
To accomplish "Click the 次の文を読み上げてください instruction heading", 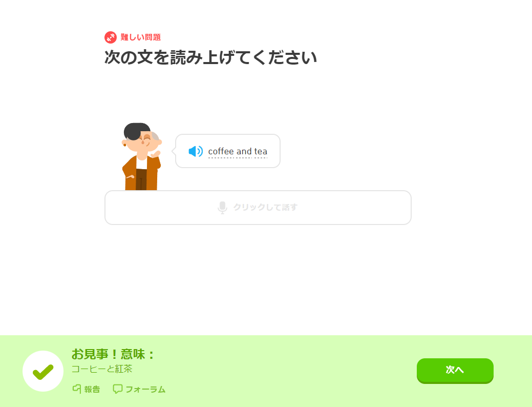I will tap(210, 57).
